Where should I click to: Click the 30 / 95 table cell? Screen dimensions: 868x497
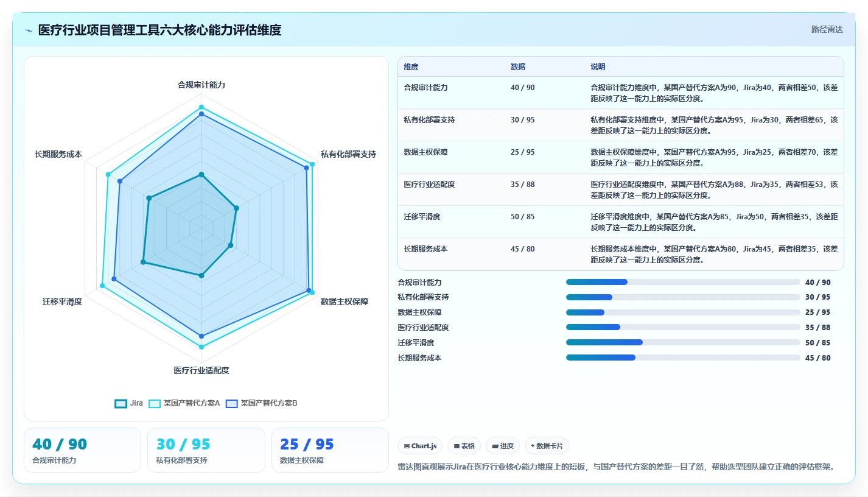[x=523, y=120]
